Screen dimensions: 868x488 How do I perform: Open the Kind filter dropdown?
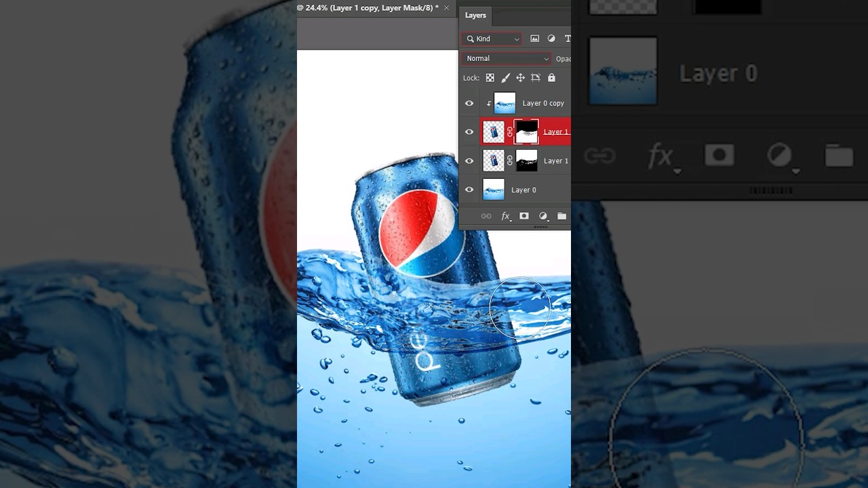click(492, 39)
